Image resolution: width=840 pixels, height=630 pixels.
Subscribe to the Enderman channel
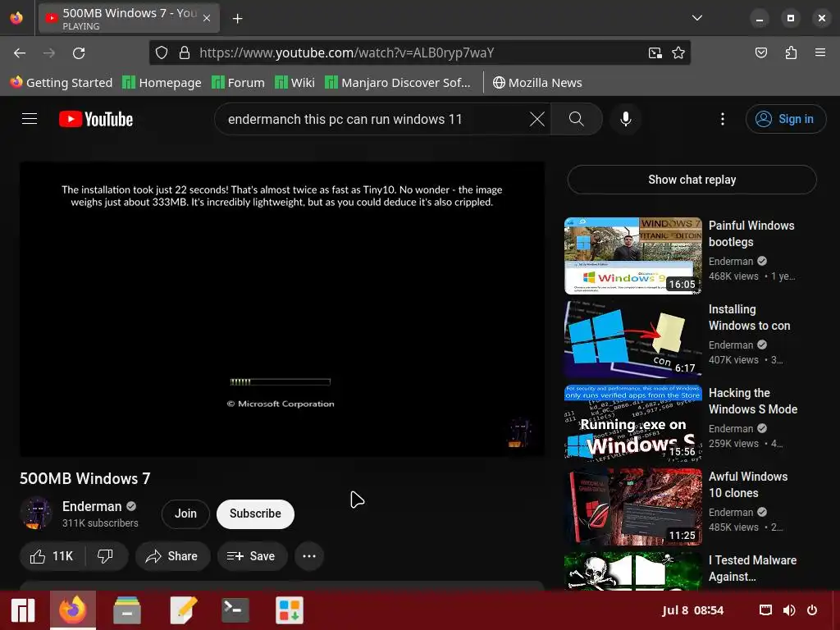pyautogui.click(x=255, y=514)
